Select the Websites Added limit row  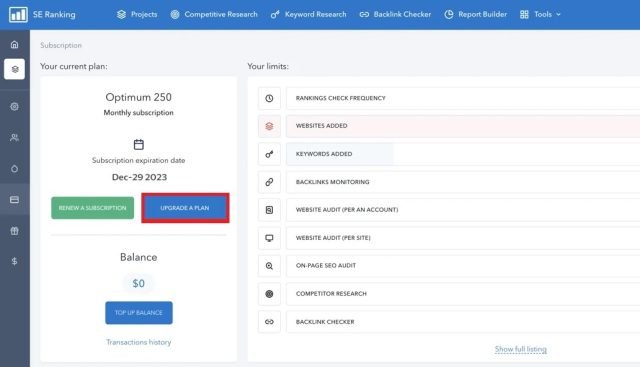pyautogui.click(x=463, y=126)
